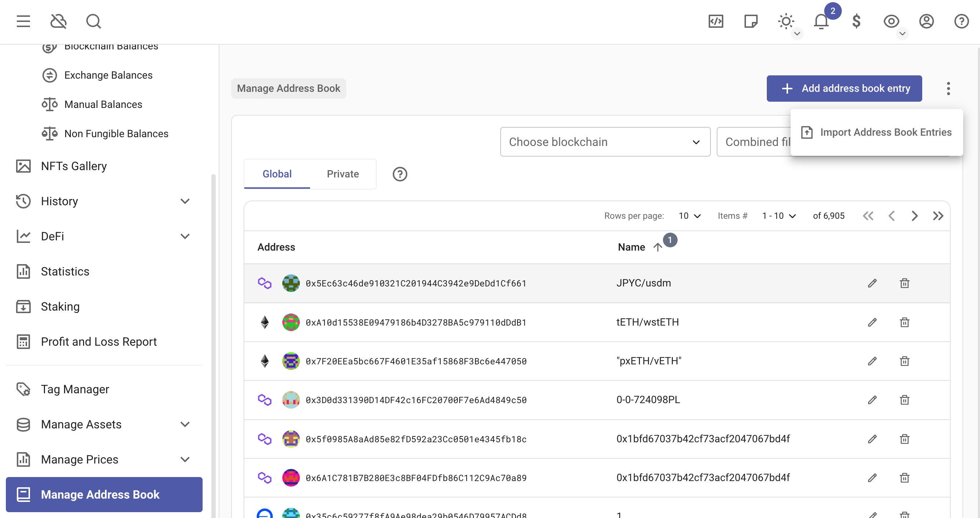Screen dimensions: 980x518
Task: Click Add address book entry button
Action: pyautogui.click(x=844, y=88)
